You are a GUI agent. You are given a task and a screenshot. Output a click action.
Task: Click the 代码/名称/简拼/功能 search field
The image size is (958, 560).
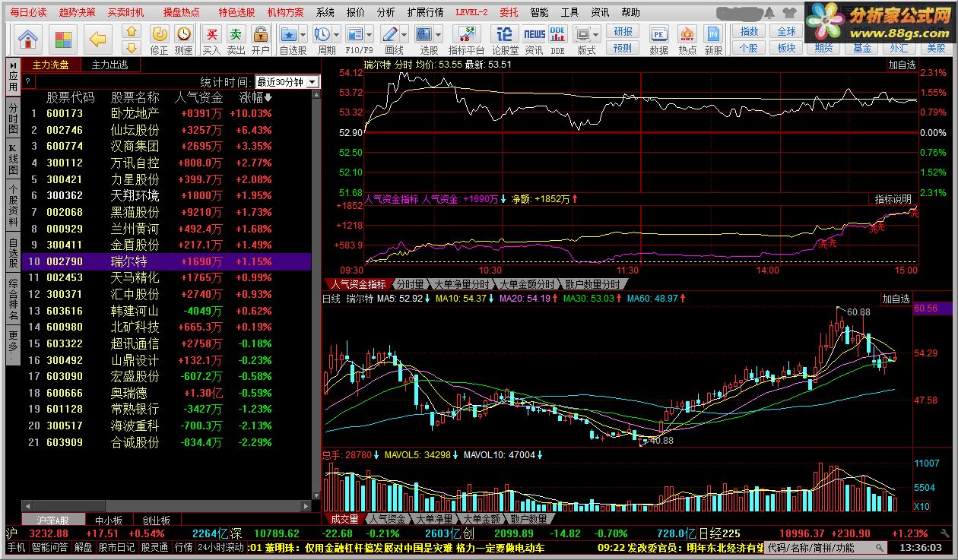[x=825, y=547]
